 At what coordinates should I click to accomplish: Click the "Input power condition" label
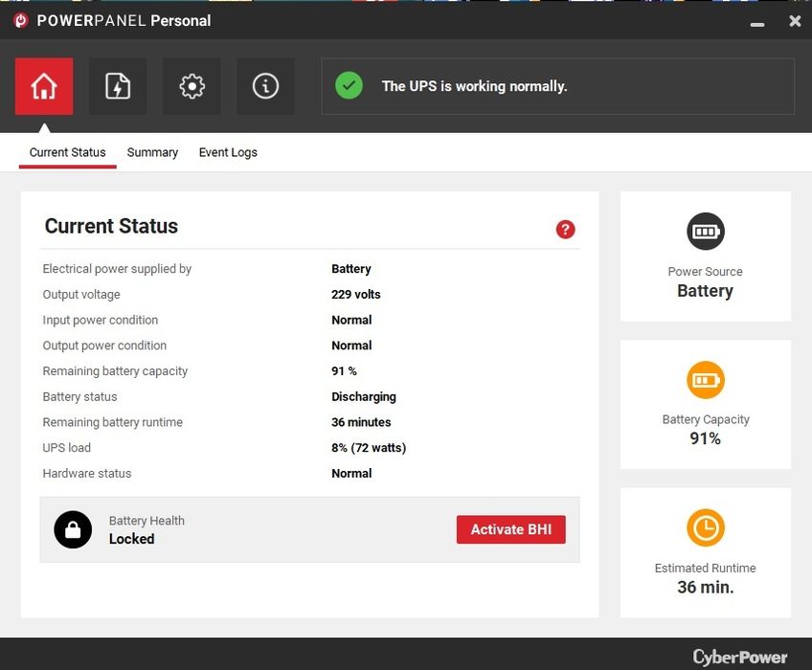(x=101, y=320)
